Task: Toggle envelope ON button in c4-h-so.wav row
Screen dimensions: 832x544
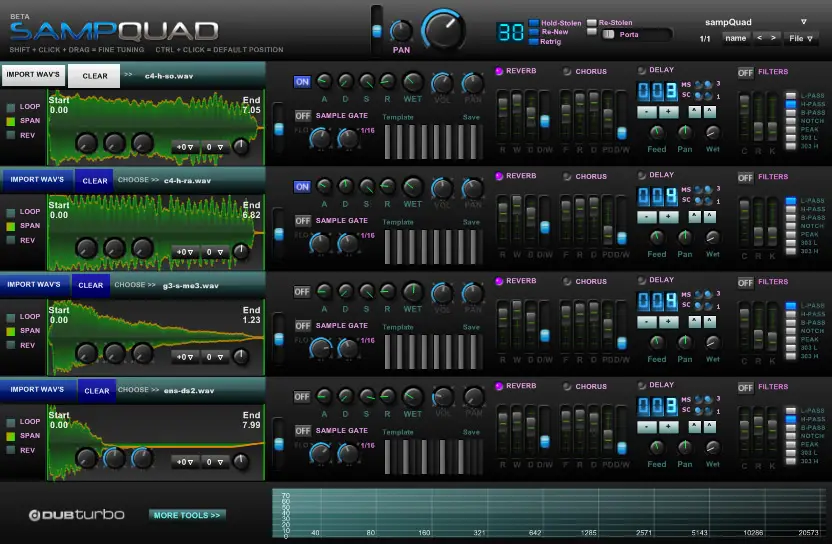Action: pos(302,82)
